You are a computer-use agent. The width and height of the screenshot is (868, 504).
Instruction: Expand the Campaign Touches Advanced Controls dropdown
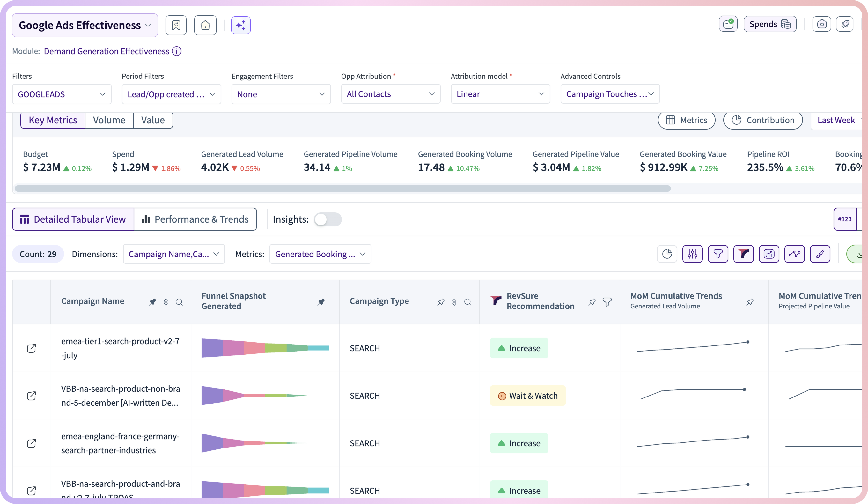tap(610, 94)
